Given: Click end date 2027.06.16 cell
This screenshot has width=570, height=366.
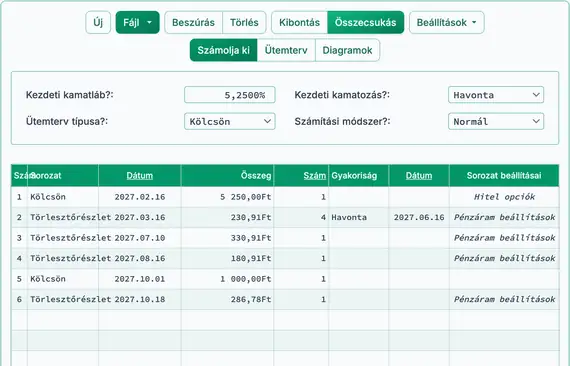Looking at the screenshot, I should 419,217.
